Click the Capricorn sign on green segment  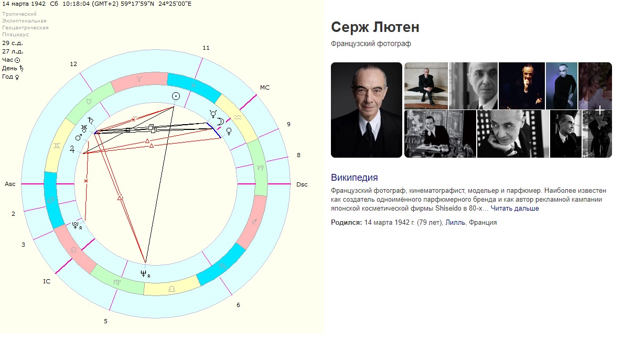coord(261,169)
